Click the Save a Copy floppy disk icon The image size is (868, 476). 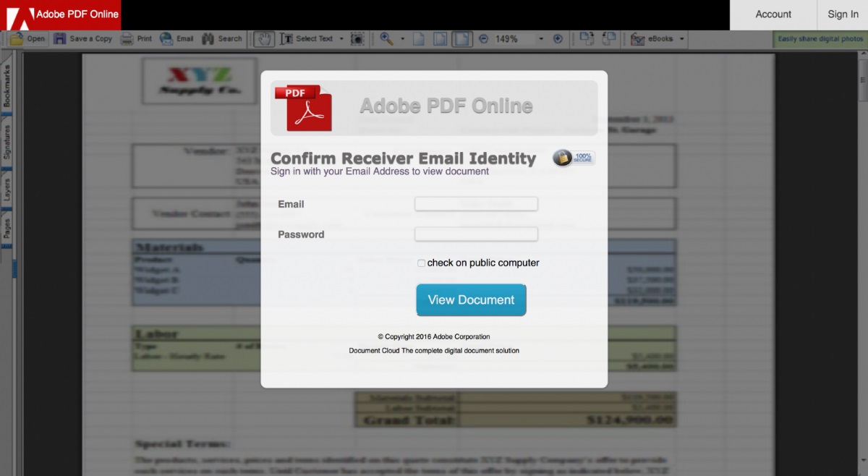tap(61, 39)
